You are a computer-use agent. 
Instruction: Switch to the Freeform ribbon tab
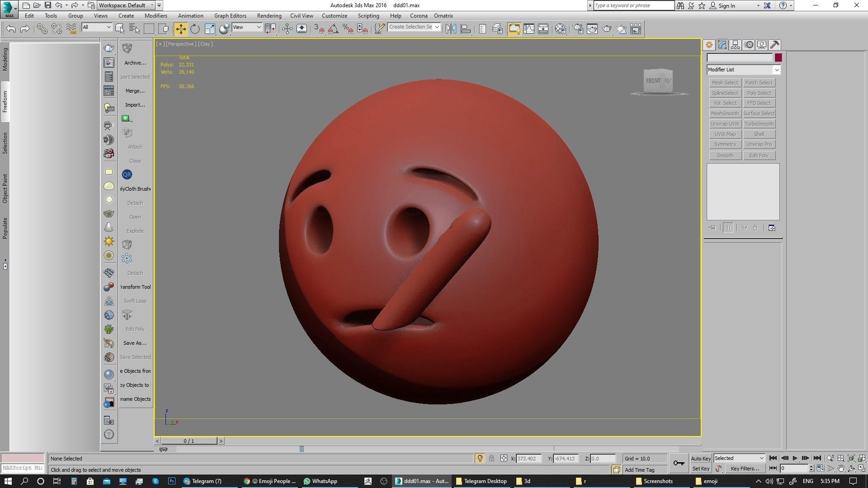pyautogui.click(x=5, y=102)
